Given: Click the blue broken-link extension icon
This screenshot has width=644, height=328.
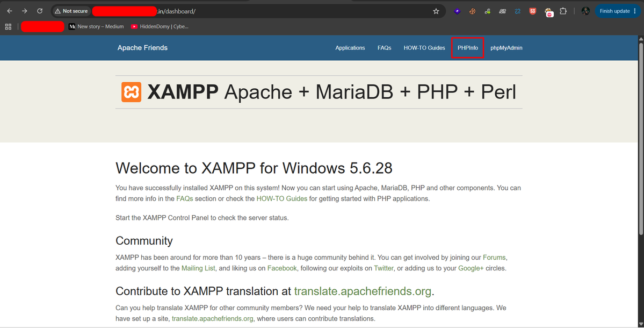Looking at the screenshot, I should point(517,11).
